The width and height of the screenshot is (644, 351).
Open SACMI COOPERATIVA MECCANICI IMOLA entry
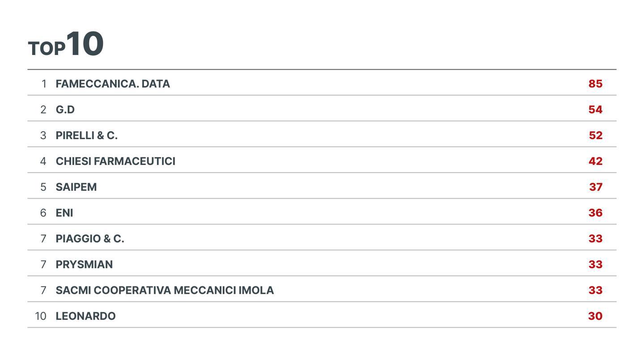[165, 291]
